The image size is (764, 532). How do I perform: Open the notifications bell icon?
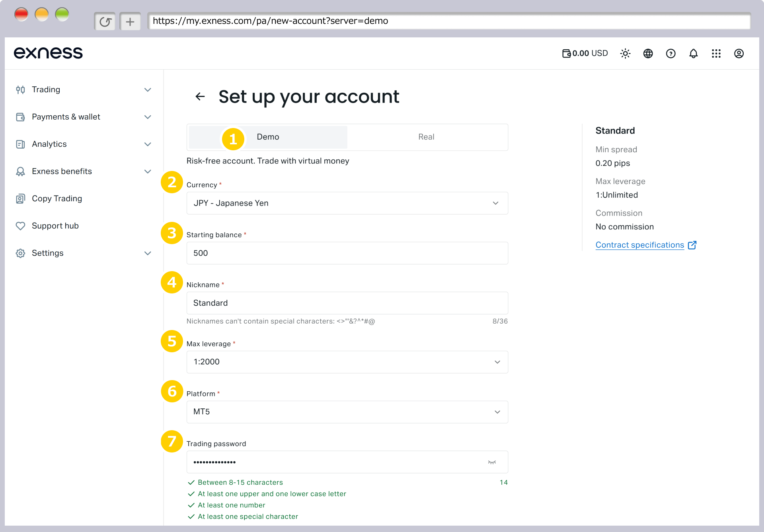point(693,53)
